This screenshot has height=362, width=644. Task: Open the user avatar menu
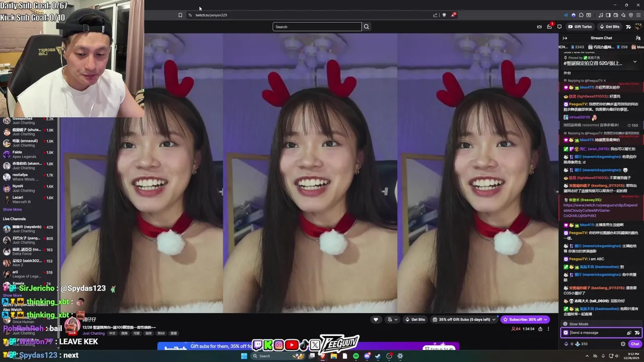tap(638, 27)
